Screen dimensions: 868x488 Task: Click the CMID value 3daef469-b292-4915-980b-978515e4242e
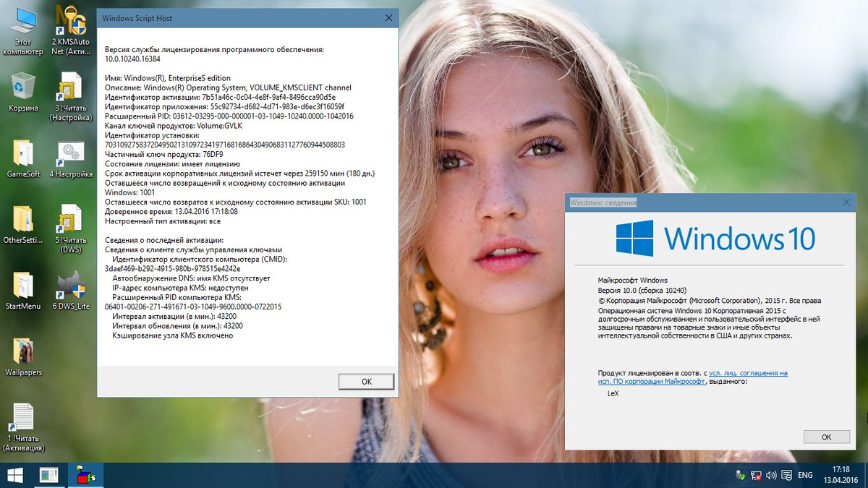coord(173,268)
